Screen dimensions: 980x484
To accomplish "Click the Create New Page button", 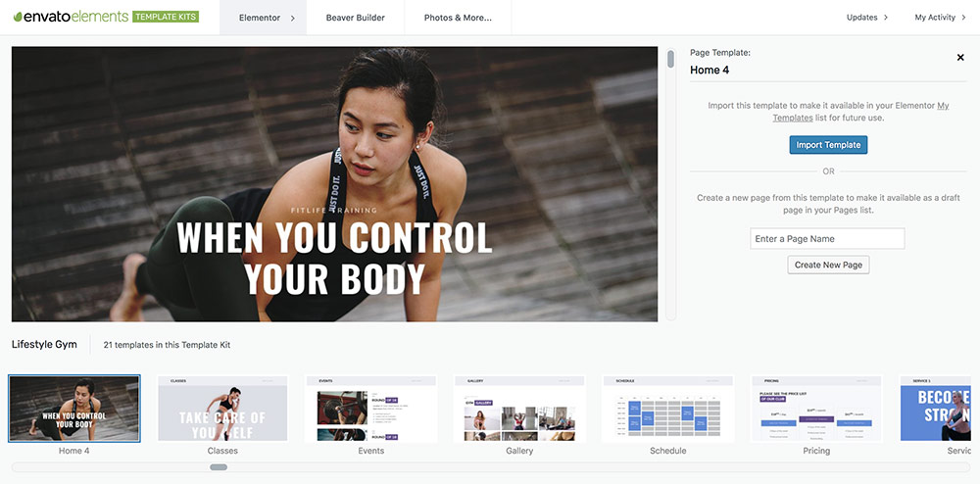I will coord(828,265).
